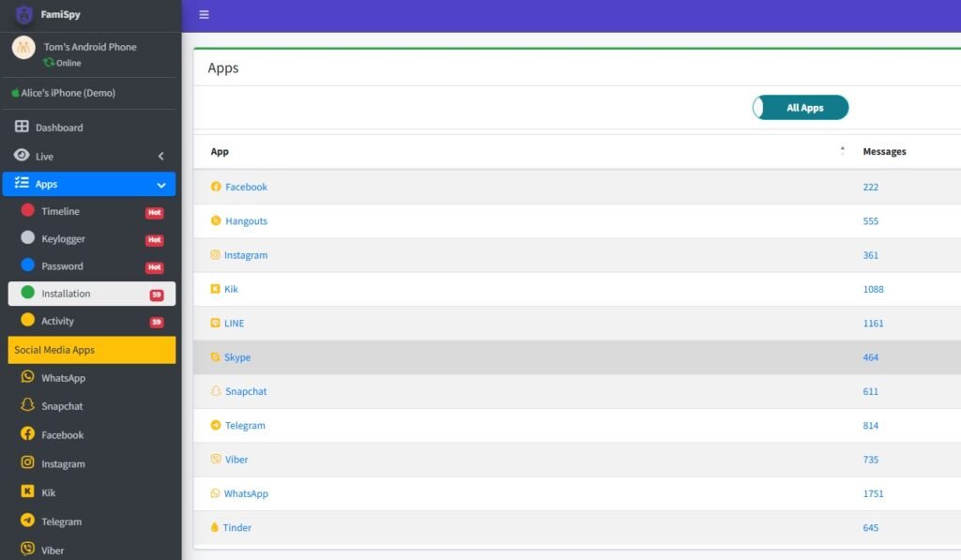
Task: Click the Telegram icon in the table row
Action: click(x=216, y=425)
